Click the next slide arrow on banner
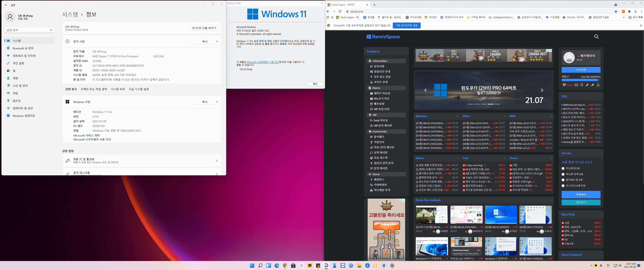This screenshot has width=644, height=270. (542, 90)
